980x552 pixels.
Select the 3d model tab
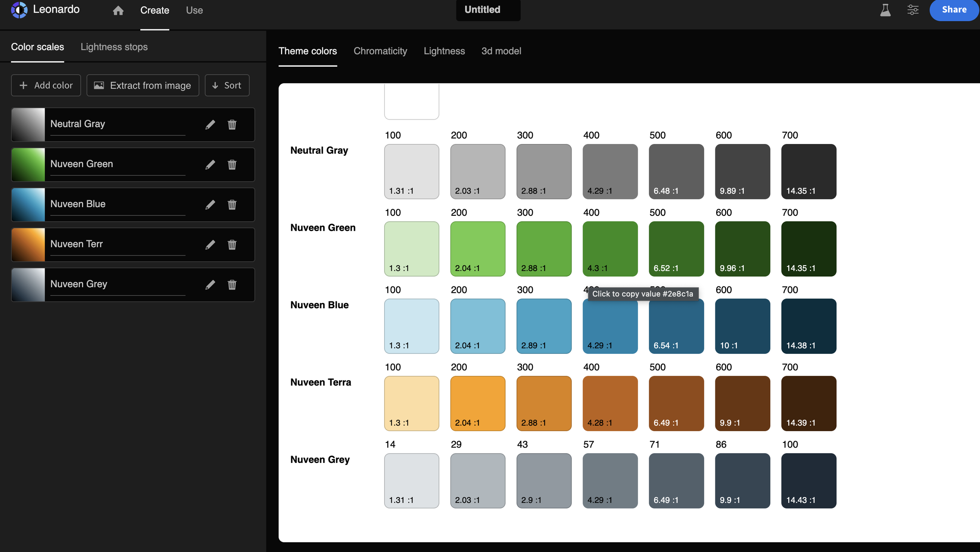(x=501, y=51)
